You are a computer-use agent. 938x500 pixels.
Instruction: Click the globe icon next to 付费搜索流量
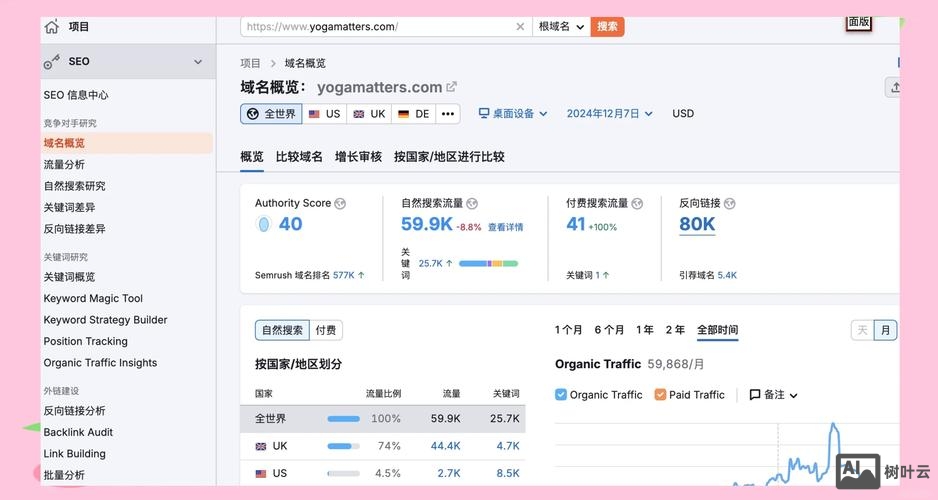[x=637, y=203]
